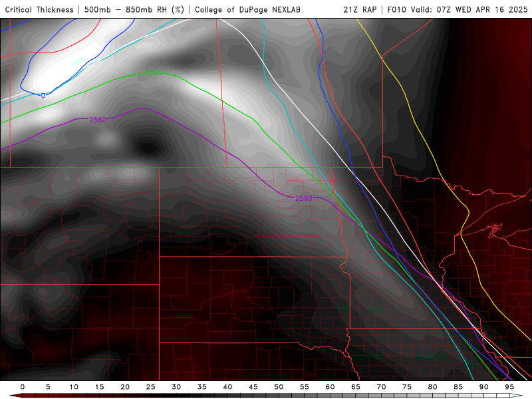Click the colorbar tick label "15"
Image resolution: width=532 pixels, height=399 pixels.
point(99,387)
